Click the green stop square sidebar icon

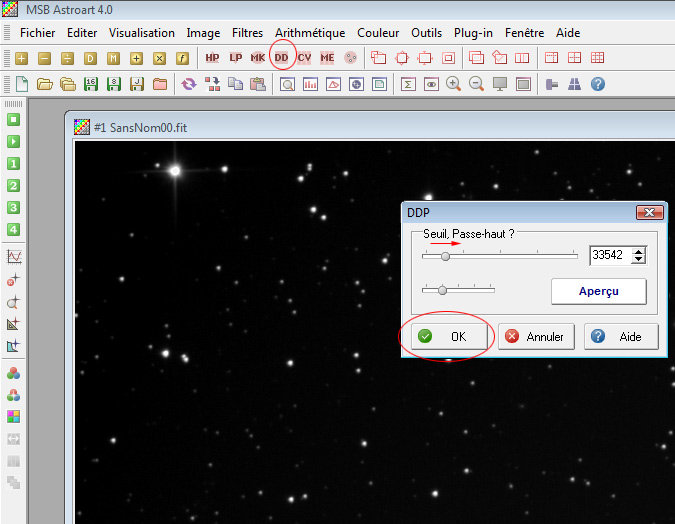pyautogui.click(x=13, y=120)
